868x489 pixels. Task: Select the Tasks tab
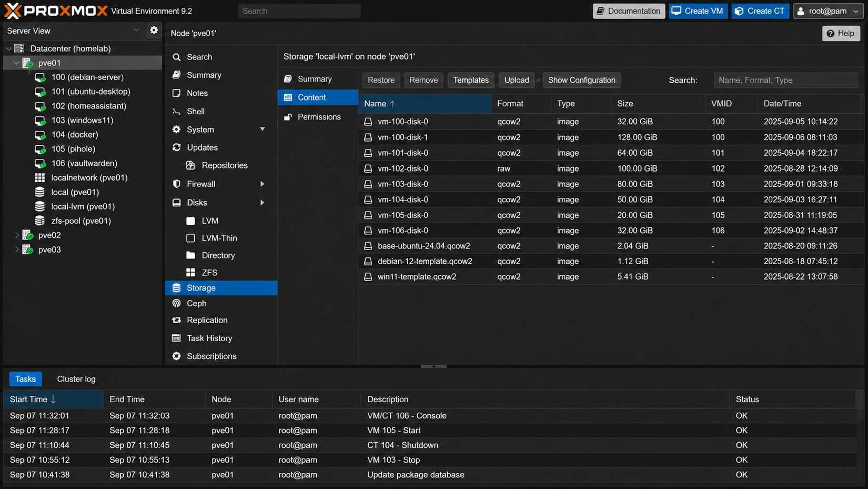pos(25,379)
